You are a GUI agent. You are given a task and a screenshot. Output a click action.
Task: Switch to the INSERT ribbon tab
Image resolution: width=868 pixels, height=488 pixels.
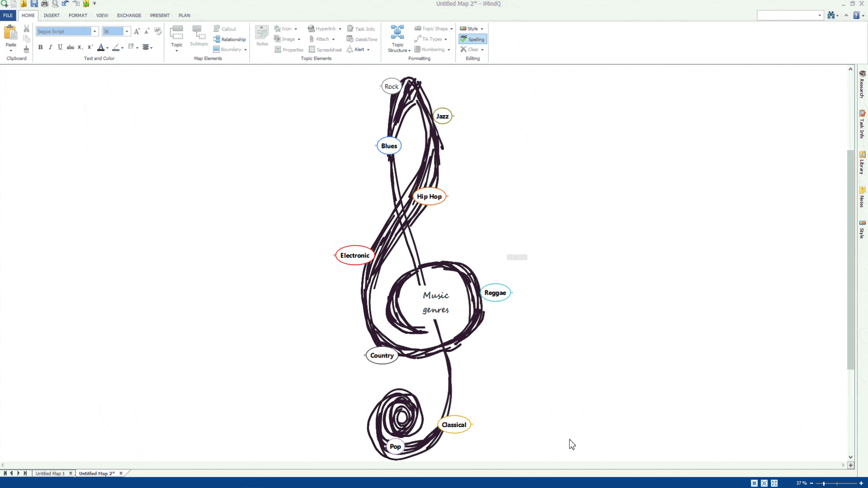tap(51, 15)
